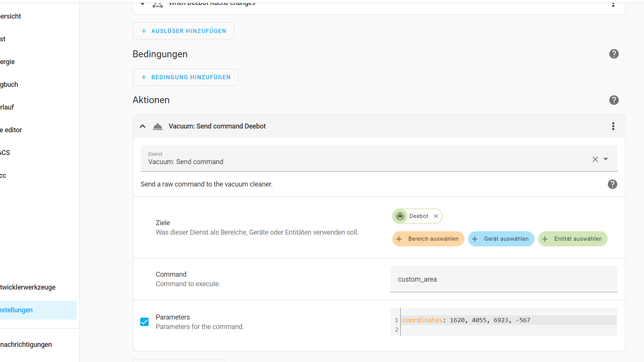
Task: Select Bereich auswählen target chip
Action: click(428, 239)
